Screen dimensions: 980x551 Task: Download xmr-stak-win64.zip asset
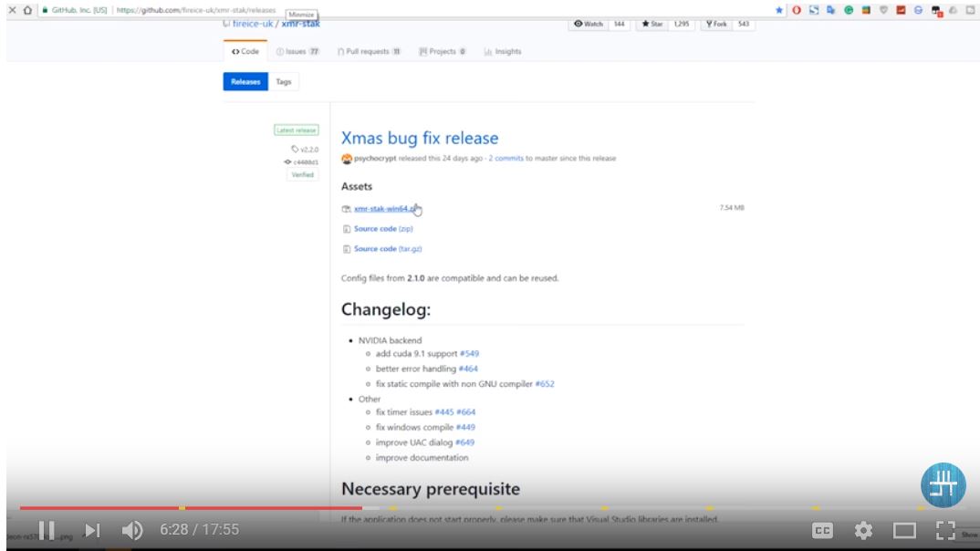coord(385,209)
